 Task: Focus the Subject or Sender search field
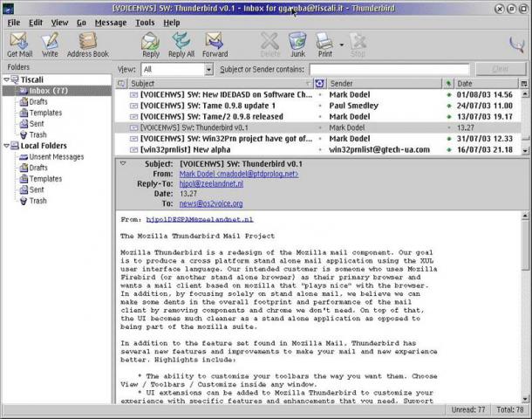pos(389,69)
